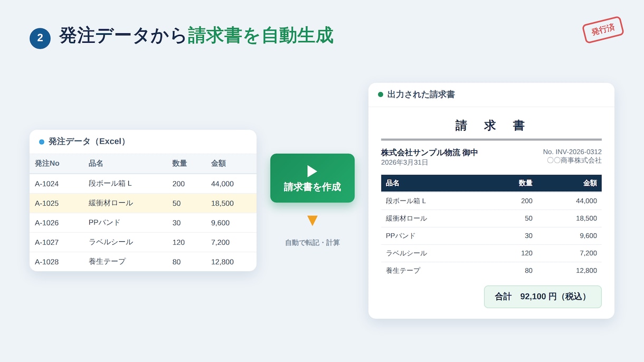
Task: Click 段ボール箱 L in the invoice table
Action: [406, 201]
